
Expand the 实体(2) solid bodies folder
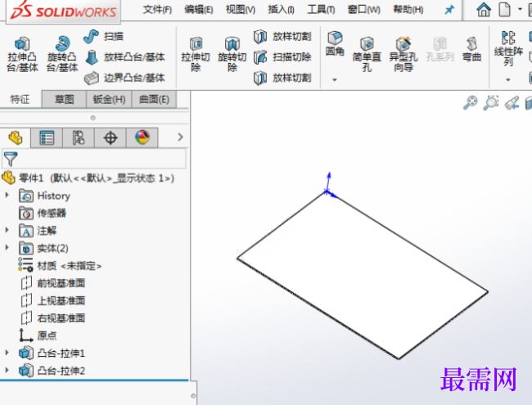(x=7, y=248)
